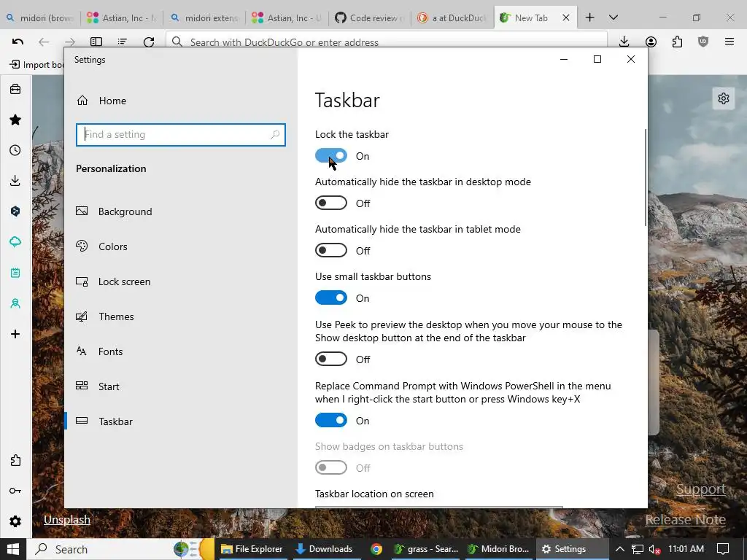Switch to the Code review browser tab
747x560 pixels.
(370, 17)
